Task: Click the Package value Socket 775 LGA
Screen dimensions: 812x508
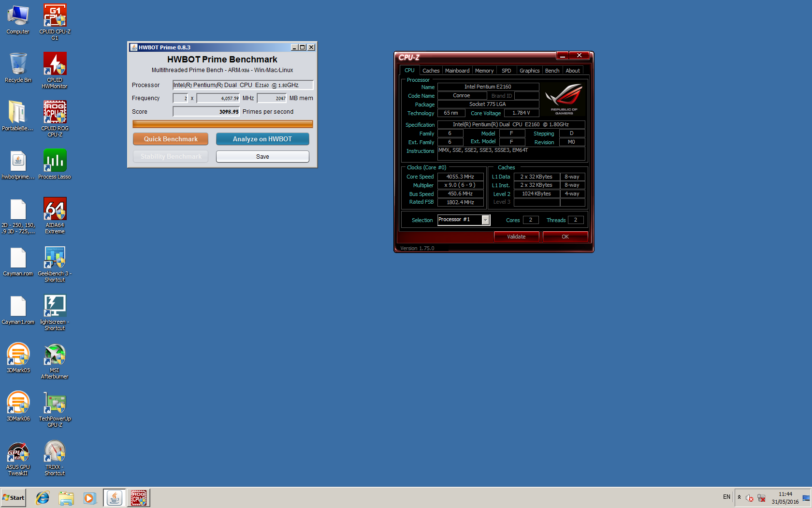Action: click(488, 104)
